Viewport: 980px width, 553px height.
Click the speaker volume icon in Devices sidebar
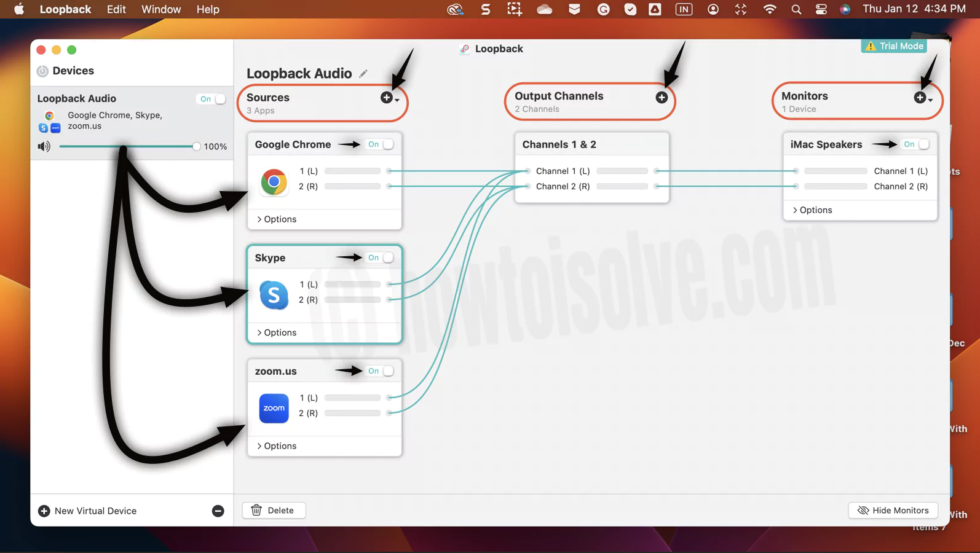click(x=44, y=146)
